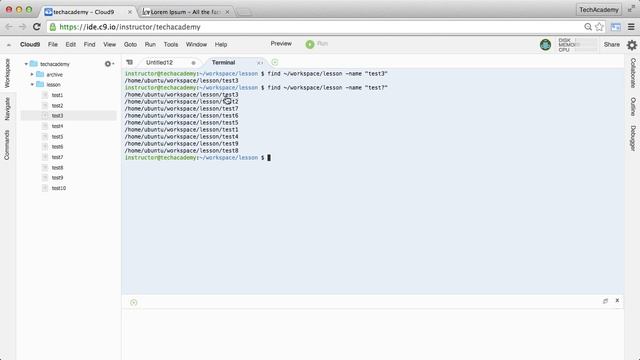Click the bookmark star icon
Image resolution: width=640 pixels, height=360 pixels.
599,27
